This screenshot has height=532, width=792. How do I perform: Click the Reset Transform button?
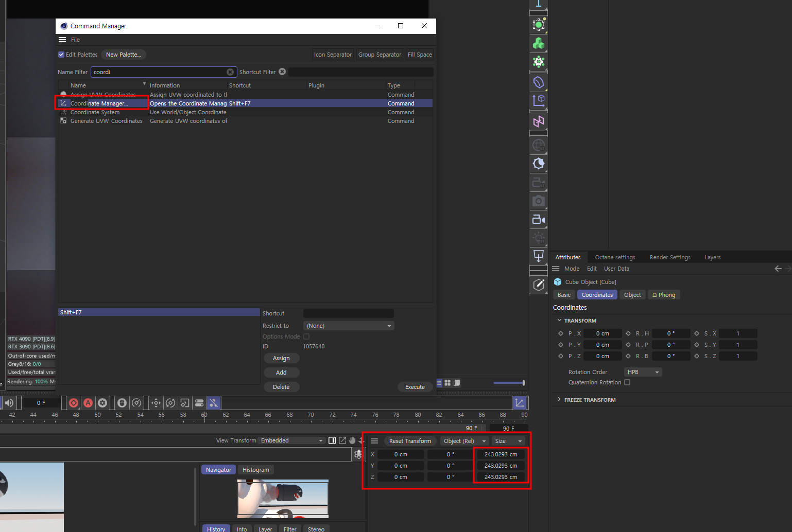[x=410, y=441]
